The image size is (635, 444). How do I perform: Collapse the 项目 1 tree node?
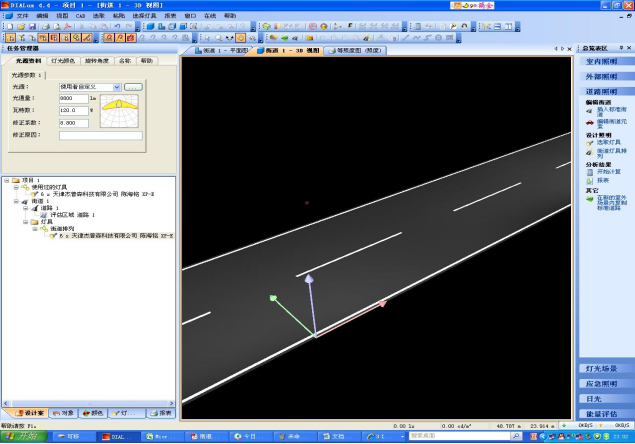[7, 181]
